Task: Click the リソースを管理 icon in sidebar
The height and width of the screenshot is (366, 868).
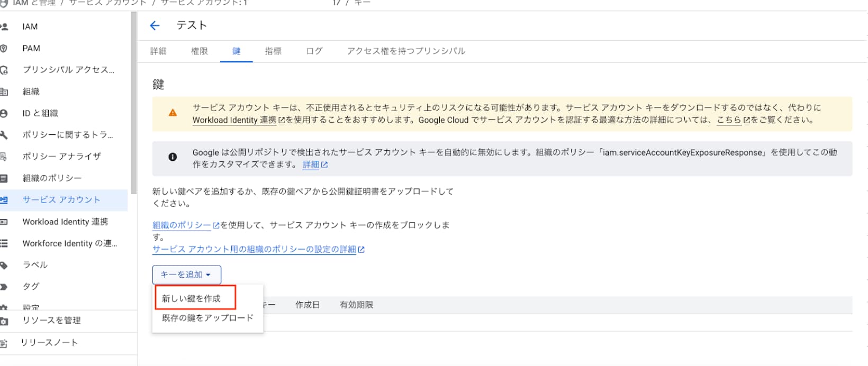Action: (4, 321)
